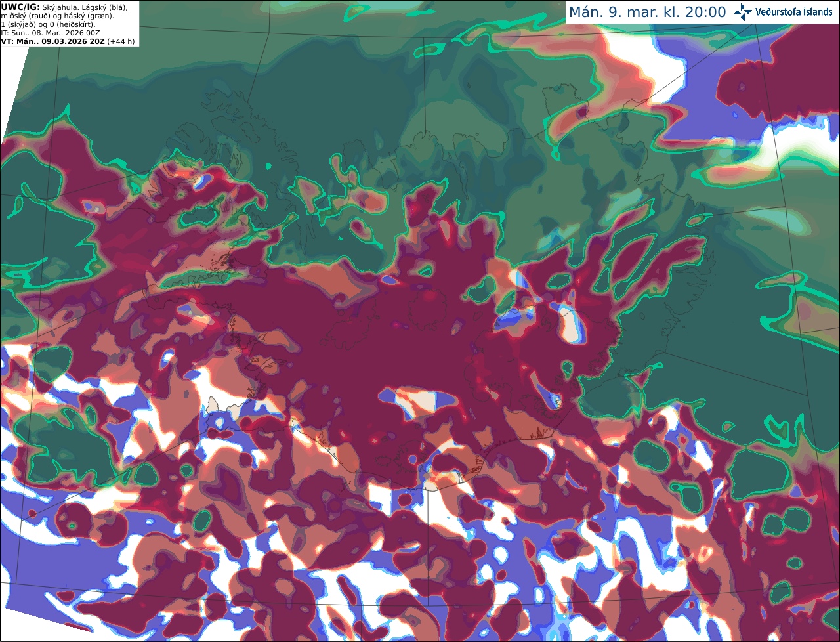Click the 'VT: Mán.. 09.03.2026 20Z (+44 h)' line
840x642 pixels.
68,41
